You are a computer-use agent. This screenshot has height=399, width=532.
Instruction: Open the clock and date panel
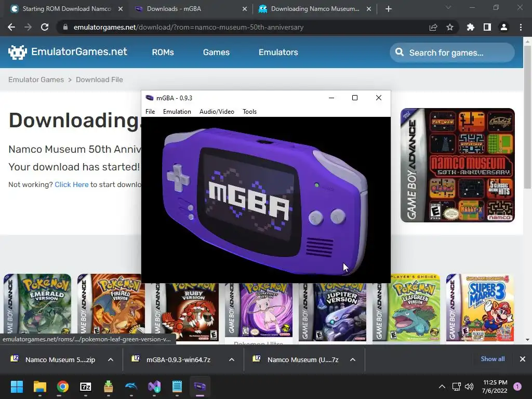pos(495,387)
